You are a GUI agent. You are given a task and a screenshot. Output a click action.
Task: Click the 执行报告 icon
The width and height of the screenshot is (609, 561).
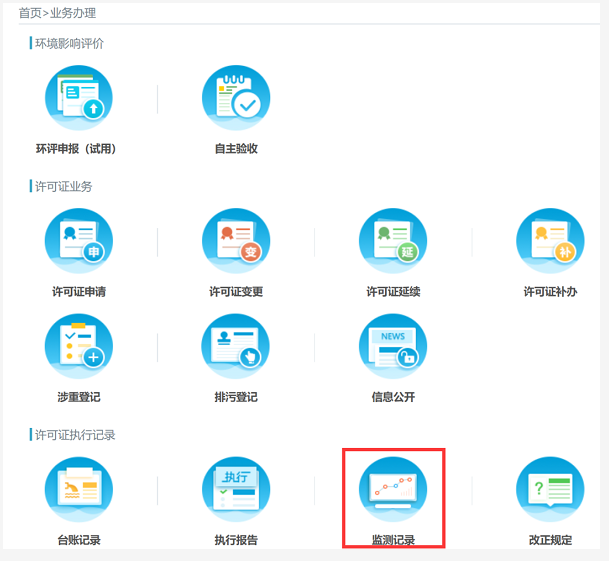[236, 490]
